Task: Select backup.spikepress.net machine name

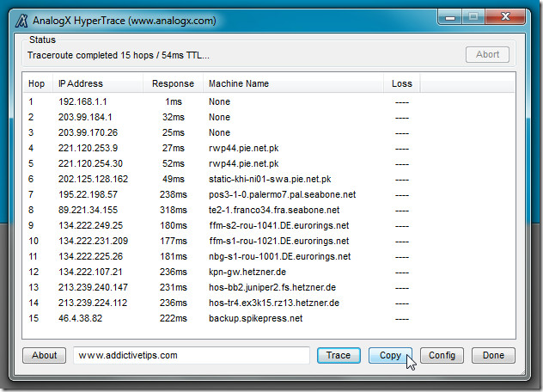Action: click(x=255, y=319)
